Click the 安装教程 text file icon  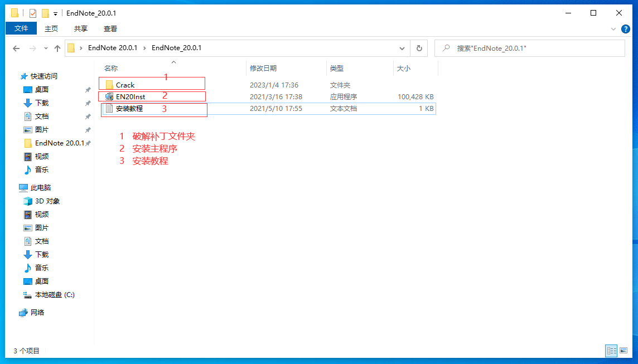pos(109,108)
